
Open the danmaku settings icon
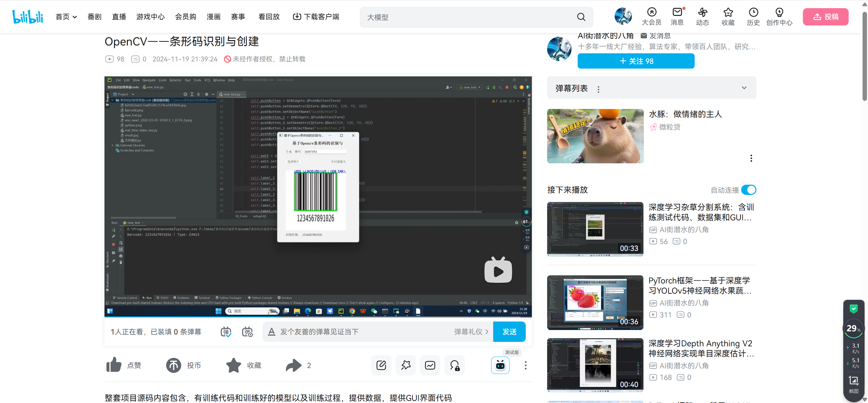click(247, 332)
